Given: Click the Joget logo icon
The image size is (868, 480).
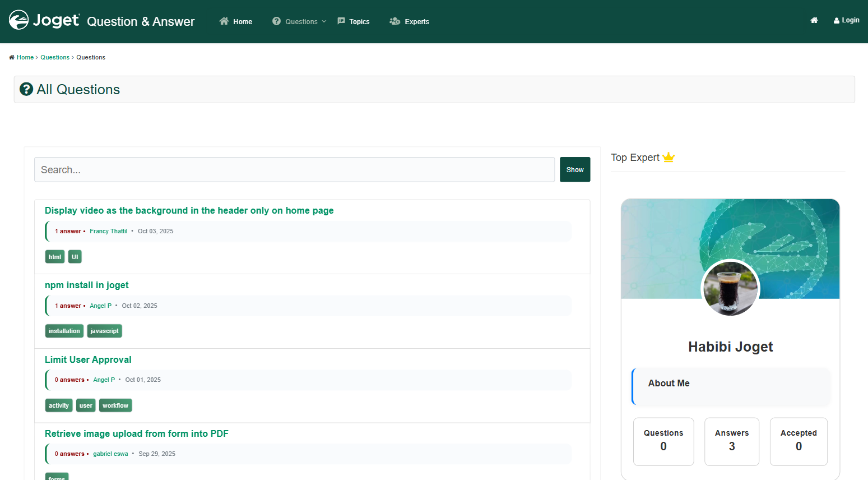Looking at the screenshot, I should [x=18, y=20].
